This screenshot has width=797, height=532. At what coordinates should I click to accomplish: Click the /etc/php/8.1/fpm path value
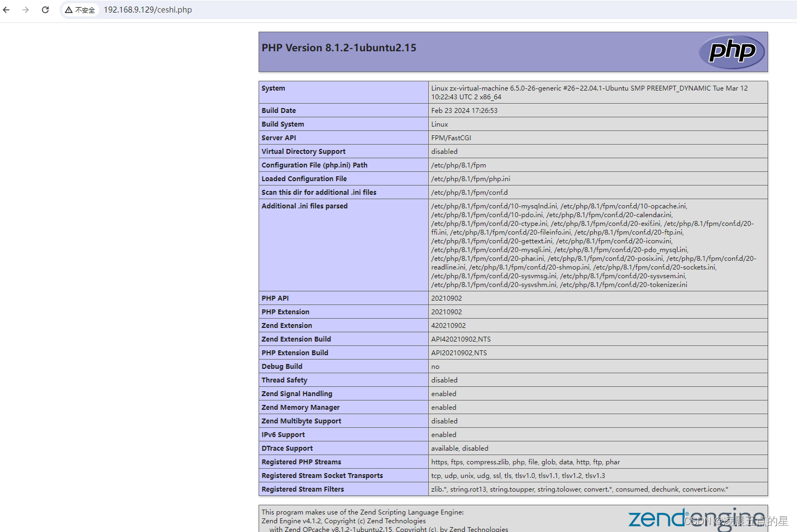[x=458, y=165]
